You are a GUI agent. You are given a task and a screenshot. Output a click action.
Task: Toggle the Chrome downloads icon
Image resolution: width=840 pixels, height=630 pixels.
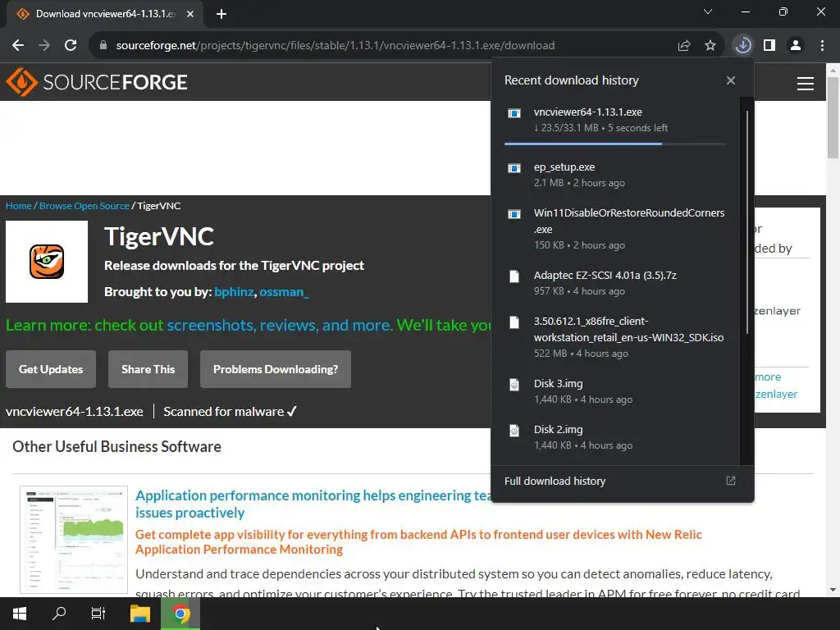pos(742,46)
